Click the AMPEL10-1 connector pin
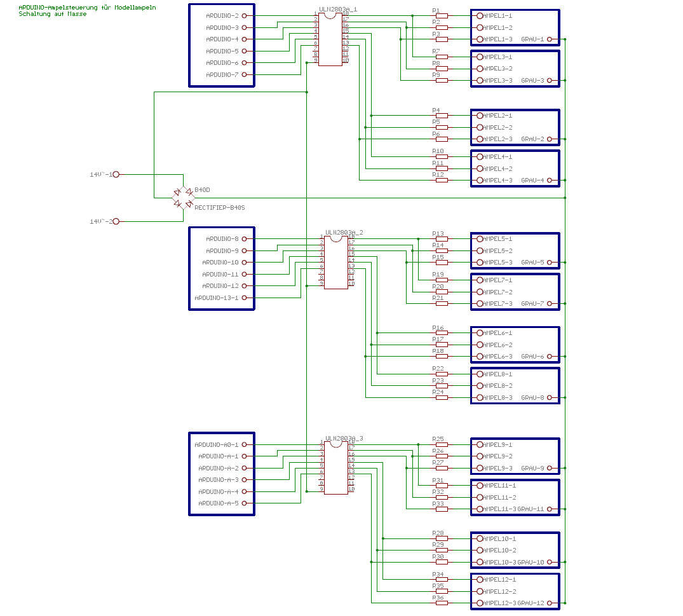Image resolution: width=683 pixels, height=616 pixels. 480,538
